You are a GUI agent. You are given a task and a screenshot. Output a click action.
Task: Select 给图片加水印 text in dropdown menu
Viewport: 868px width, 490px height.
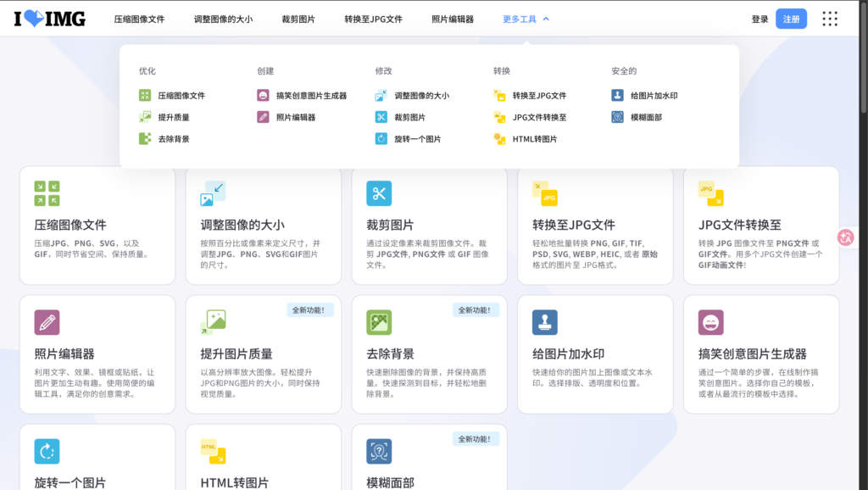(x=654, y=96)
